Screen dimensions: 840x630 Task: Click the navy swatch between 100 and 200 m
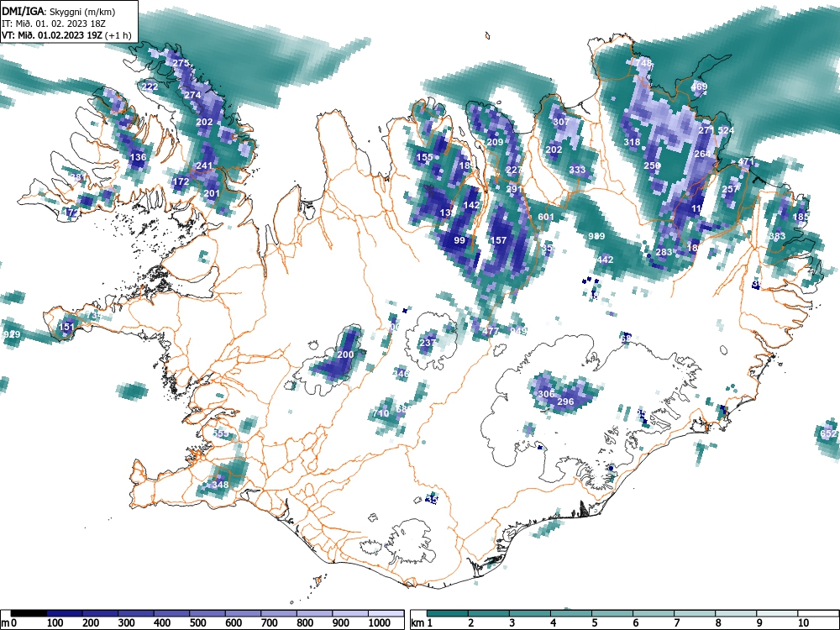click(65, 613)
